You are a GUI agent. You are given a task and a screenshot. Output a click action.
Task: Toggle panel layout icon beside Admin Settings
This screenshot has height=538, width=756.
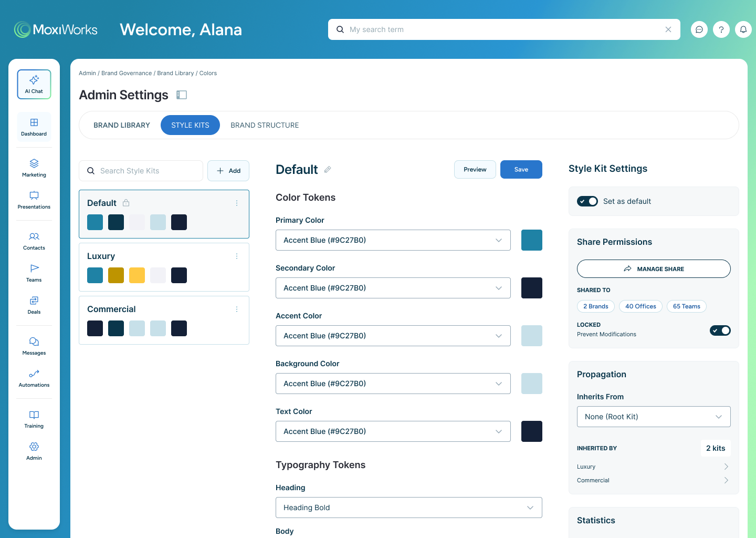point(182,95)
